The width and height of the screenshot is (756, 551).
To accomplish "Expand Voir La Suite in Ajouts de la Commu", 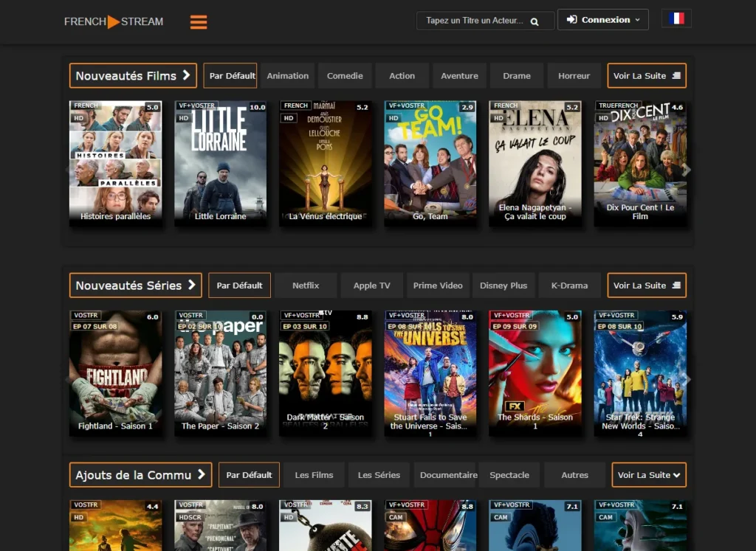I will [x=649, y=475].
